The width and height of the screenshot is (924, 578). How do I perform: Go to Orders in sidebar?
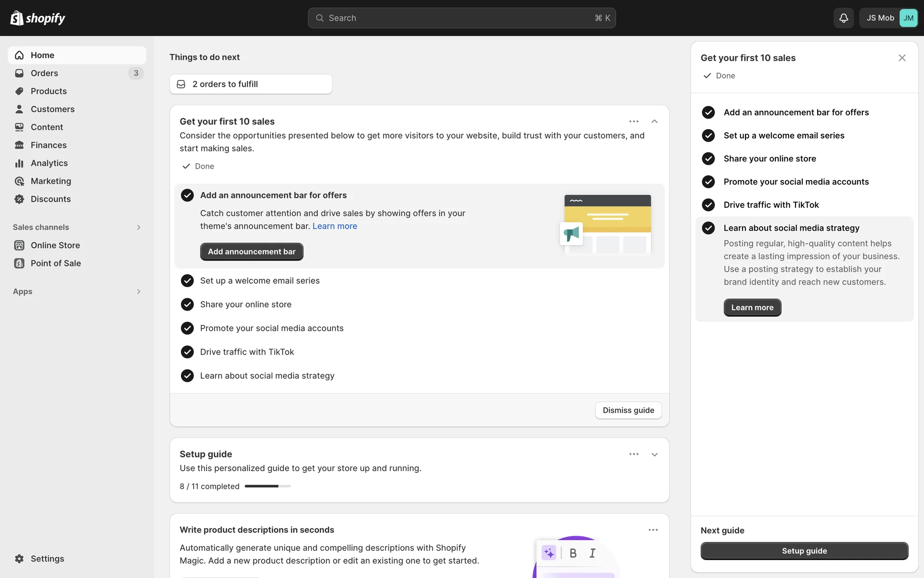click(x=44, y=73)
